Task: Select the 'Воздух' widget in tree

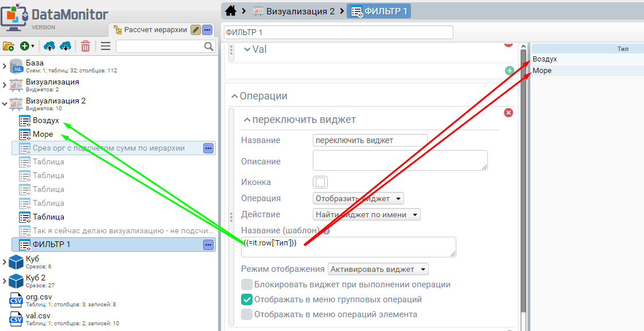Action: click(x=45, y=121)
